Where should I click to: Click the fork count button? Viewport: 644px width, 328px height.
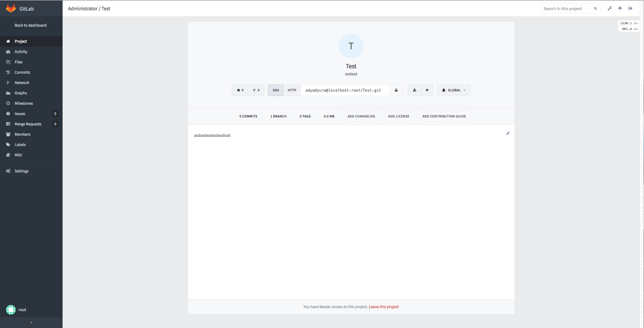(x=256, y=90)
